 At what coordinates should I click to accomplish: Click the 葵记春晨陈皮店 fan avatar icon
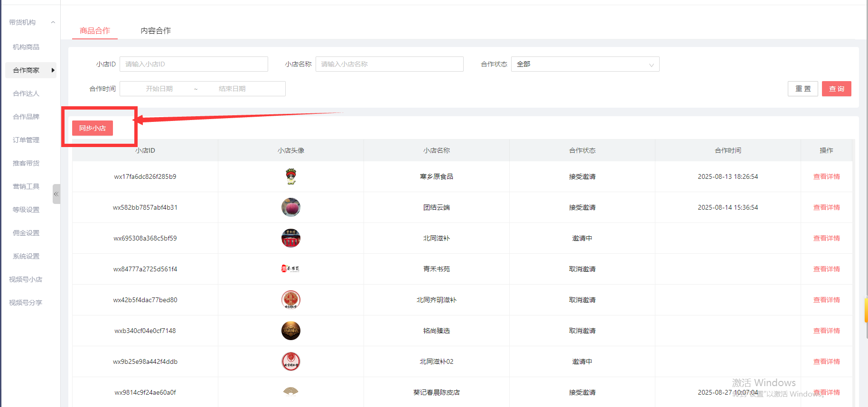click(x=291, y=391)
